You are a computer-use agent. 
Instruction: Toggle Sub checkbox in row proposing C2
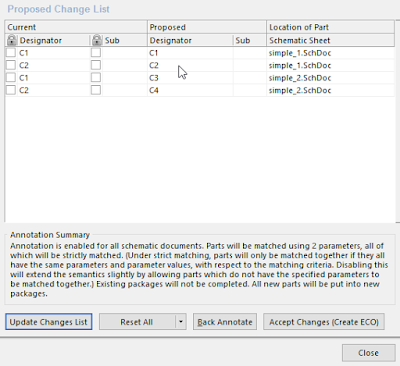[96, 65]
